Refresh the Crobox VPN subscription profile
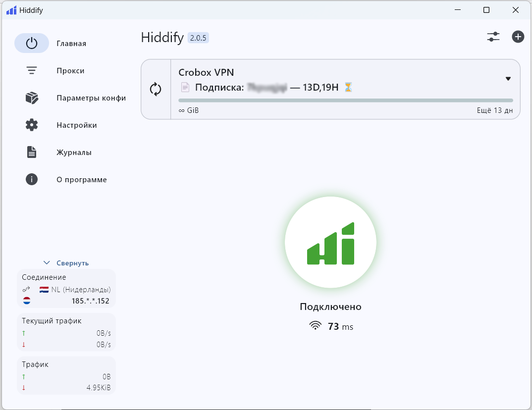 click(156, 89)
